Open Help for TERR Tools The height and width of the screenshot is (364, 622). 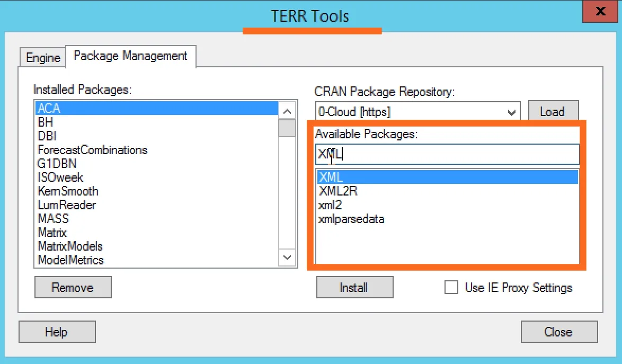(x=57, y=332)
